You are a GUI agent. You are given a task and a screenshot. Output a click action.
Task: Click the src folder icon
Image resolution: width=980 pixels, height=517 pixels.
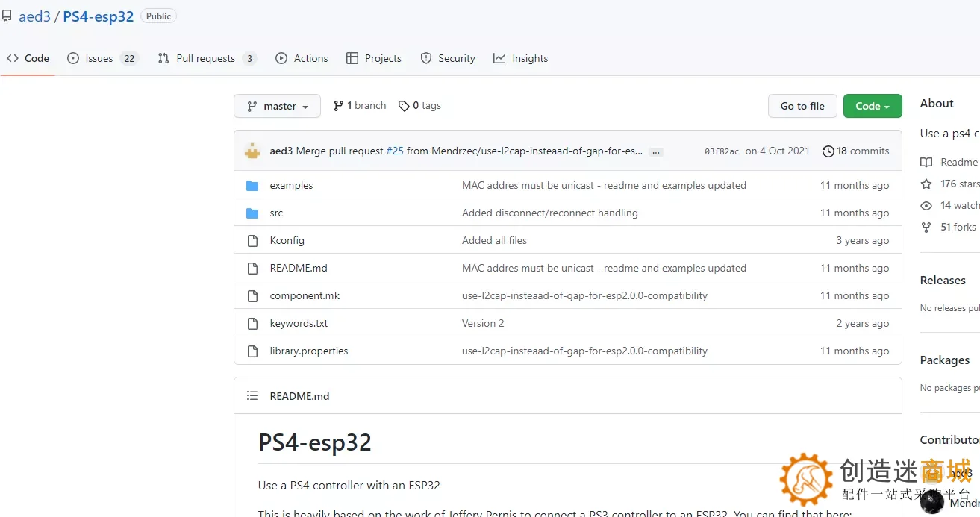coord(252,213)
